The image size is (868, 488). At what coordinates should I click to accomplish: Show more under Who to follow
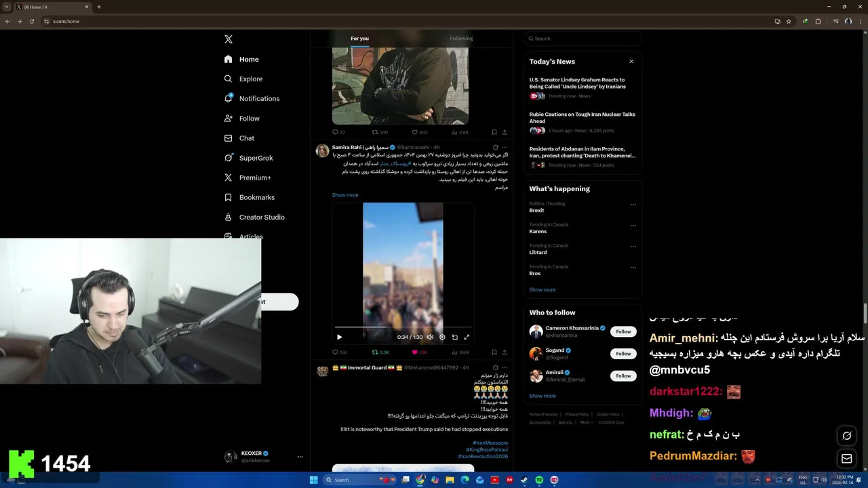(x=542, y=396)
